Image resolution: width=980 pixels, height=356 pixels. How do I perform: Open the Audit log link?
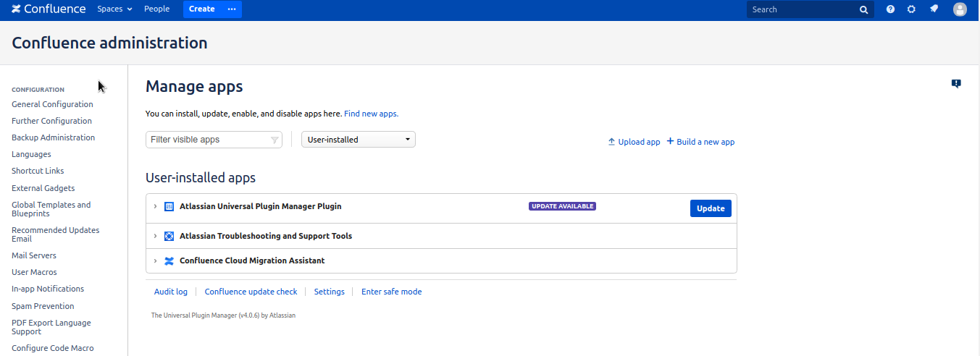[x=171, y=292]
